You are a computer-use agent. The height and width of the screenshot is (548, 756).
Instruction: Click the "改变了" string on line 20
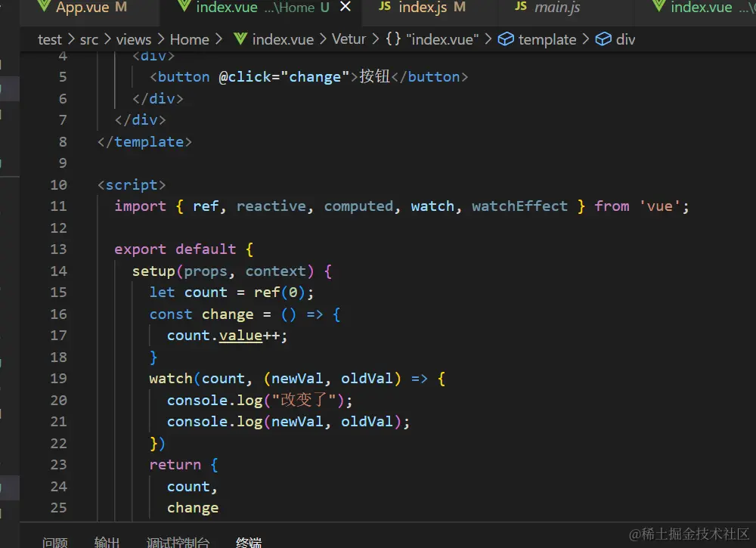(x=304, y=400)
